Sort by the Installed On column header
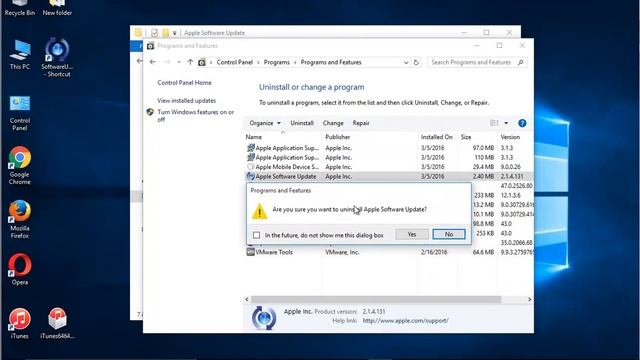 (437, 137)
